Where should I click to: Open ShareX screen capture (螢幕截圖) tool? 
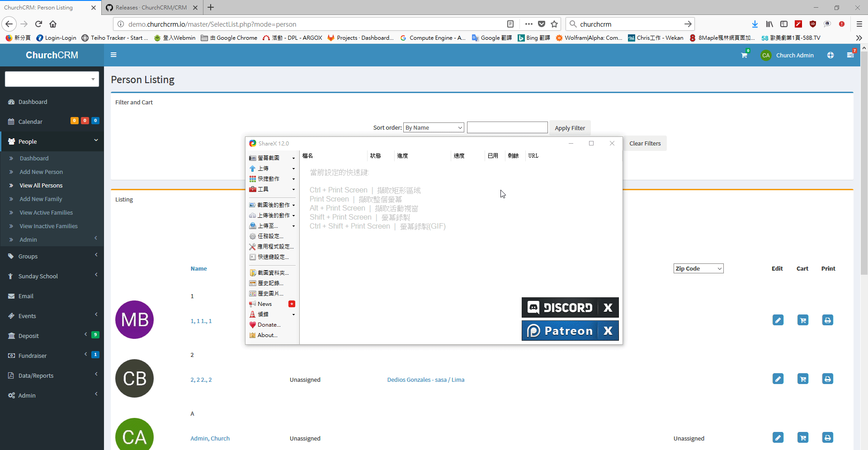270,158
